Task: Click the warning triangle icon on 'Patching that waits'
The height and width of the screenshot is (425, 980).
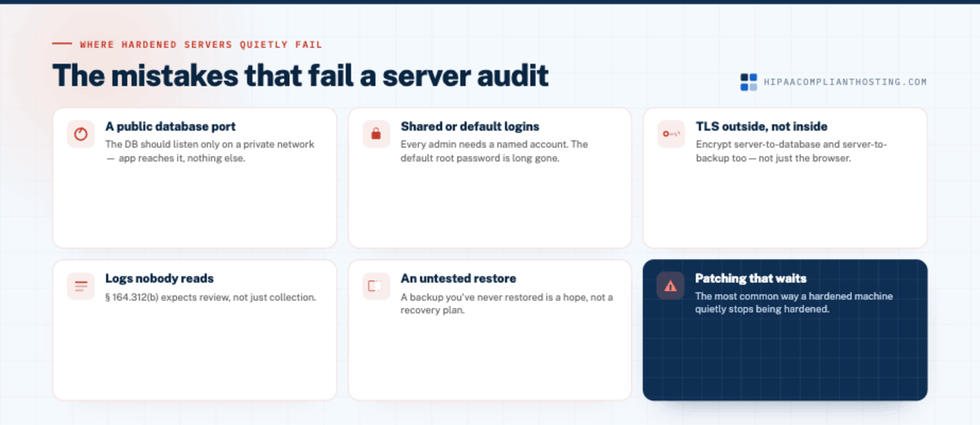Action: pyautogui.click(x=670, y=286)
